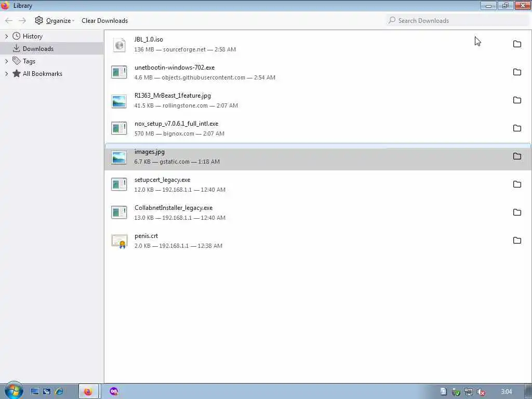Click the '4.6 MB — objects.githubusercontent.com' details line
Viewport: 532px width, 399px height.
205,78
